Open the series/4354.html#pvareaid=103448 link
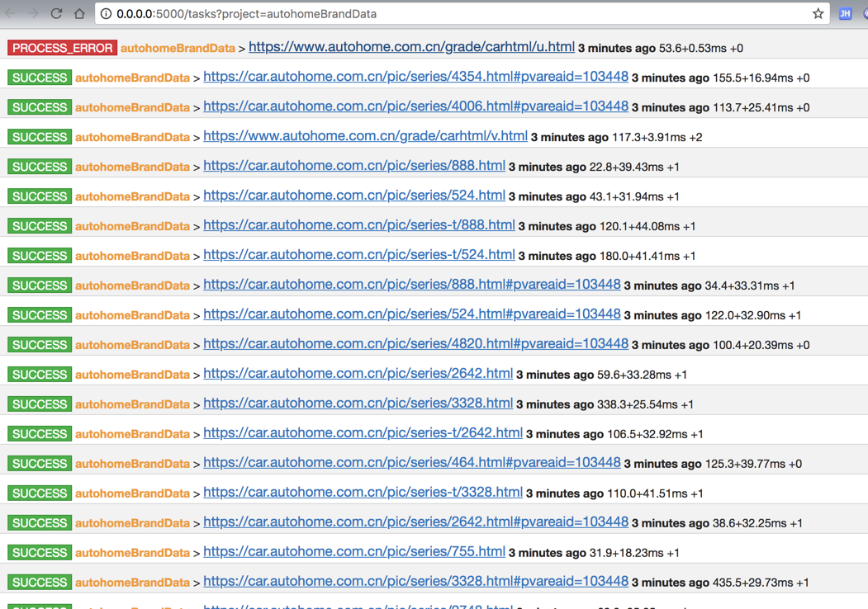Screen dimensions: 868x609 [415, 77]
